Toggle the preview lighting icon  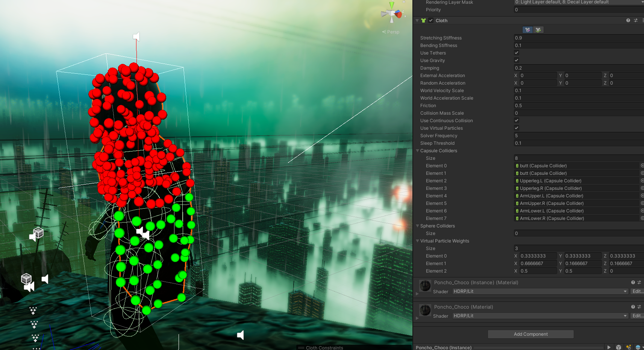(x=629, y=347)
